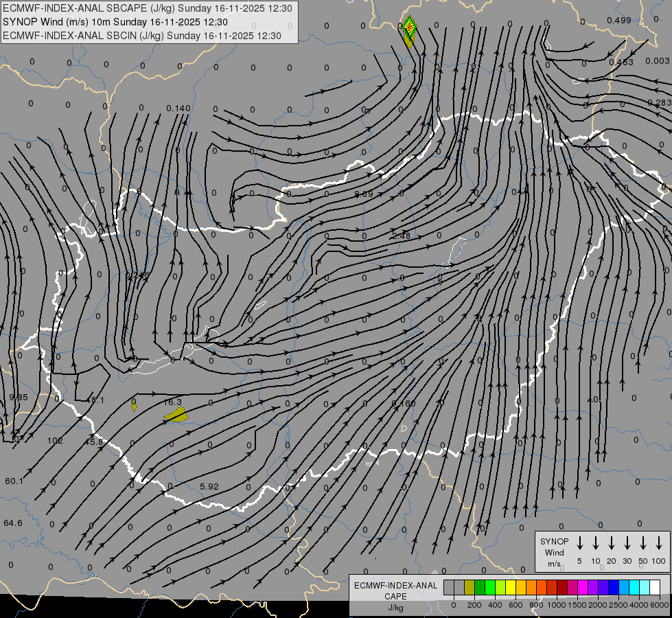The image size is (672, 618).
Task: Click the map value 0.453
Action: click(x=621, y=62)
